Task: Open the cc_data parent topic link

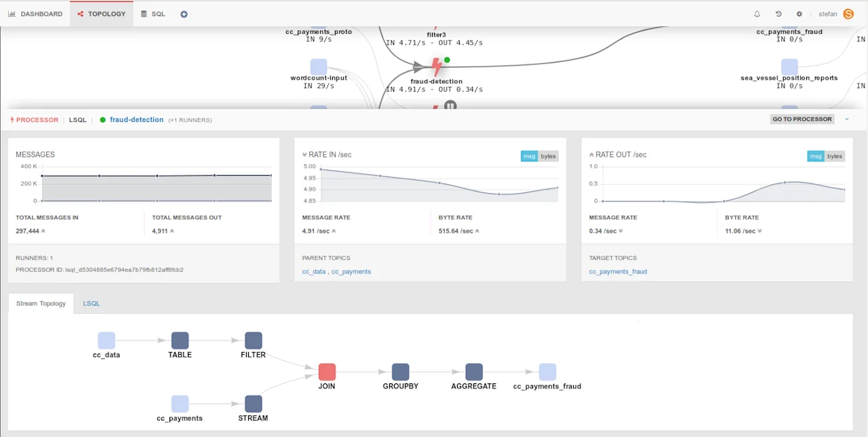Action: coord(314,271)
